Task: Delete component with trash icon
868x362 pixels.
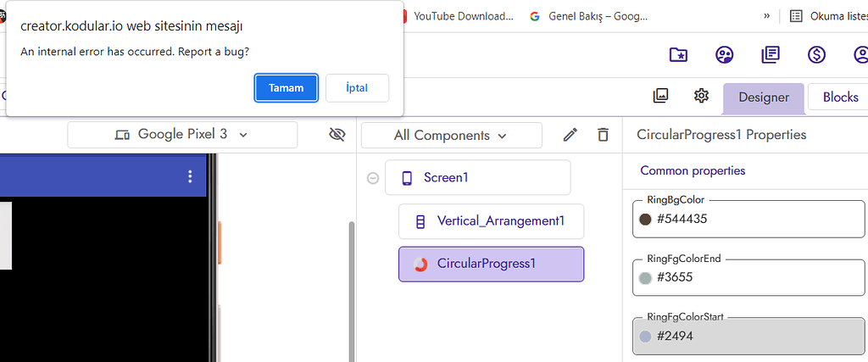Action: tap(603, 135)
